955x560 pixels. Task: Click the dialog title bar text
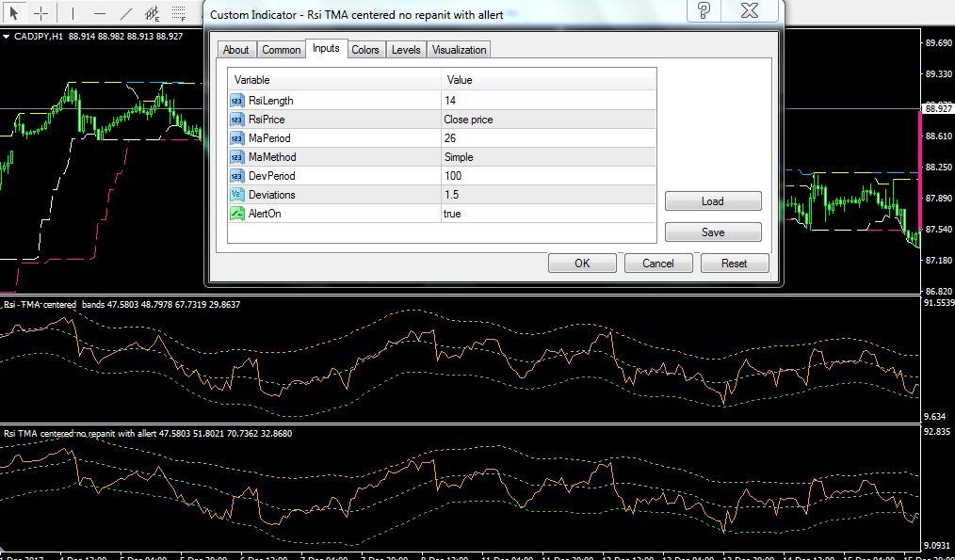356,15
